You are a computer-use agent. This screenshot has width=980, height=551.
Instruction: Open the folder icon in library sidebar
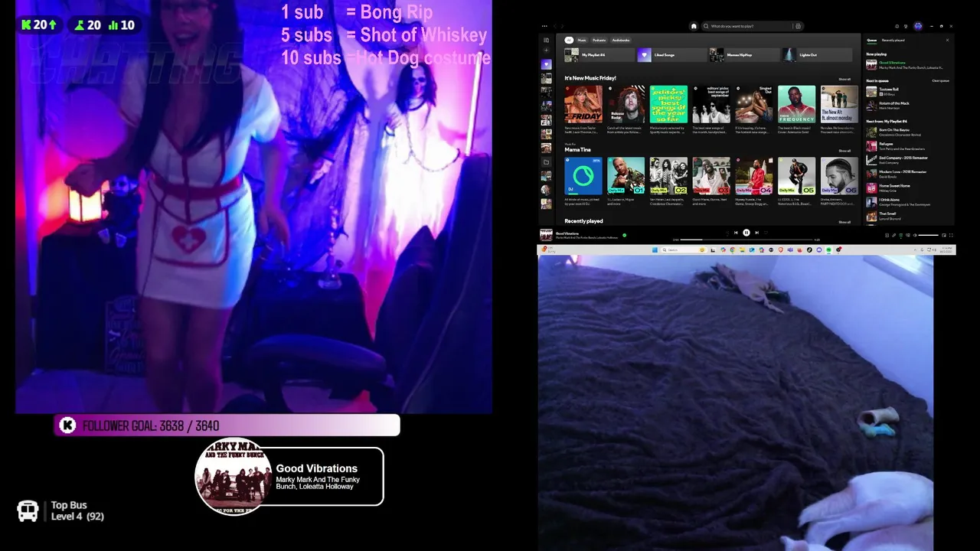pos(546,162)
